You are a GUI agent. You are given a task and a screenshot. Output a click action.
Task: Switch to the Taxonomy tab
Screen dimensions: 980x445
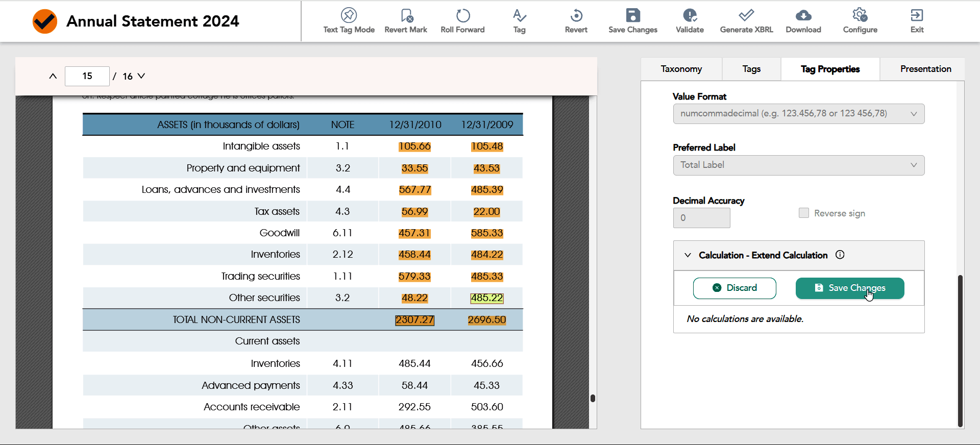point(681,69)
